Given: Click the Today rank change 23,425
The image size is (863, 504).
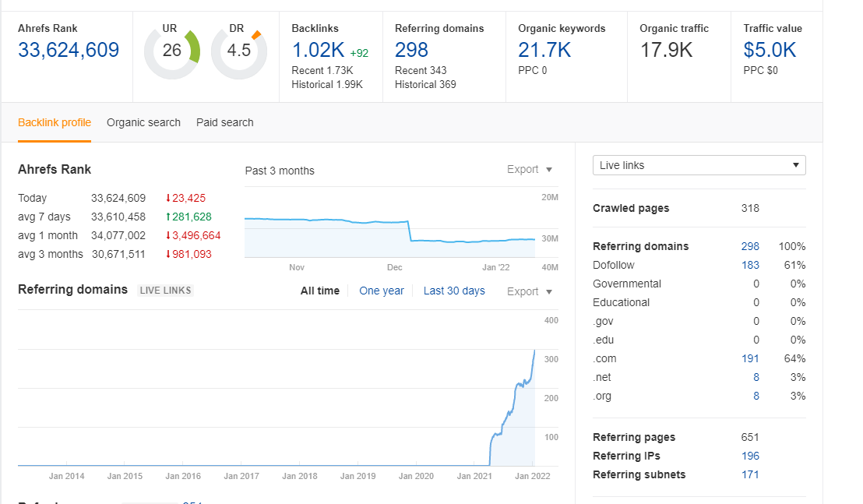Looking at the screenshot, I should tap(185, 198).
